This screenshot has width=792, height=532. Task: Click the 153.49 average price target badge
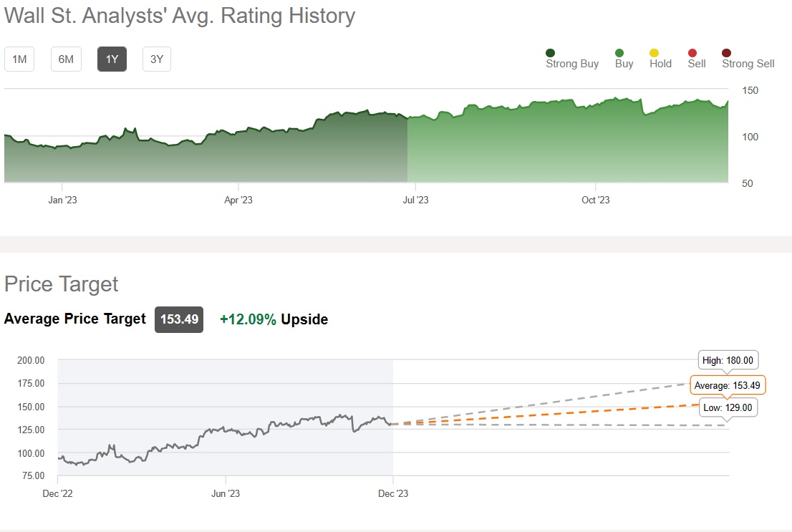tap(179, 319)
